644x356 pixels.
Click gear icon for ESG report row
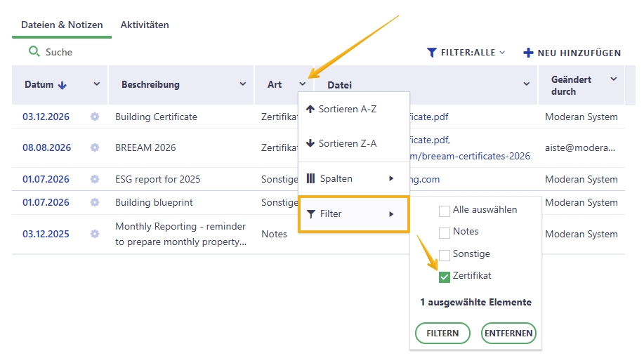pos(95,179)
